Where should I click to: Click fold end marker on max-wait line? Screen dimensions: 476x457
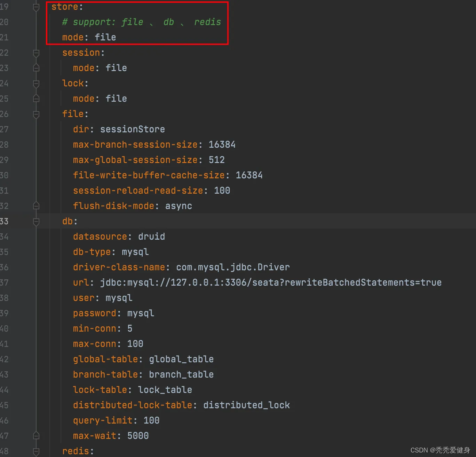36,436
